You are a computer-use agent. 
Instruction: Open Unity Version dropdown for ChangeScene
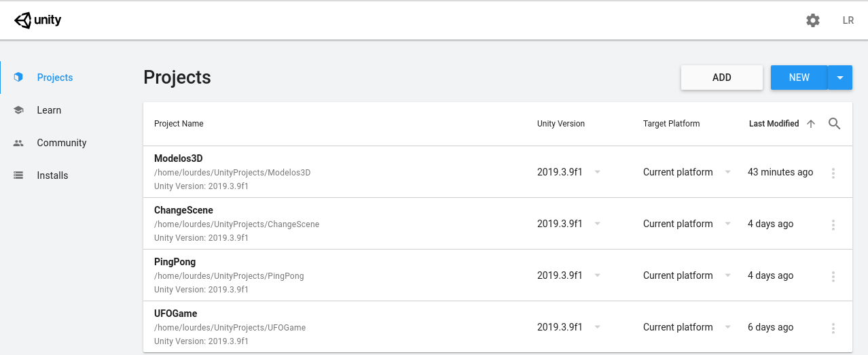[597, 224]
